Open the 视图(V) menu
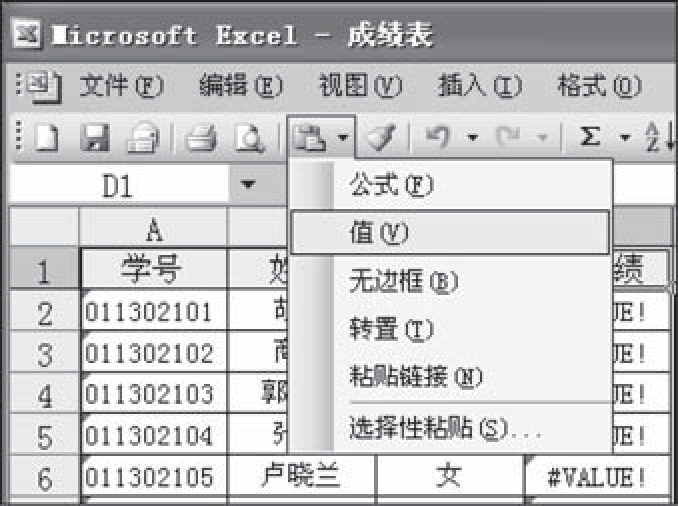This screenshot has width=678, height=506. click(x=361, y=85)
